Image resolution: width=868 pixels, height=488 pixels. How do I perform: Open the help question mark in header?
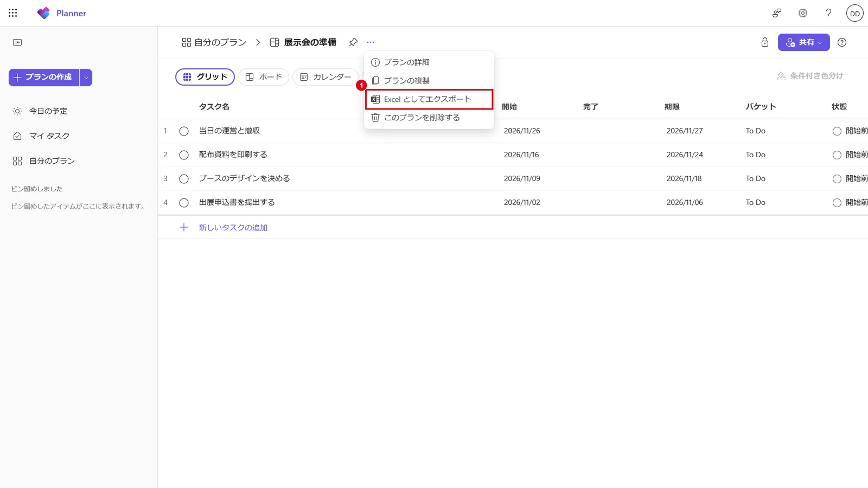[x=828, y=13]
